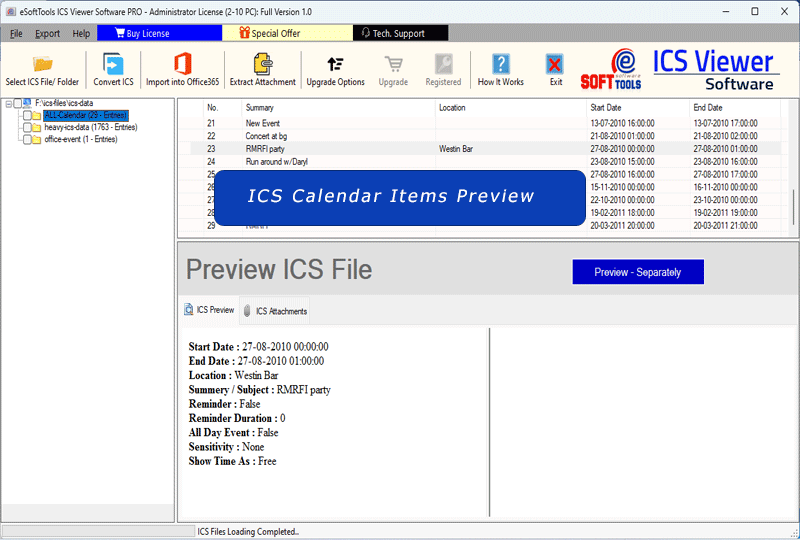Click the app icon in title bar

pyautogui.click(x=10, y=11)
